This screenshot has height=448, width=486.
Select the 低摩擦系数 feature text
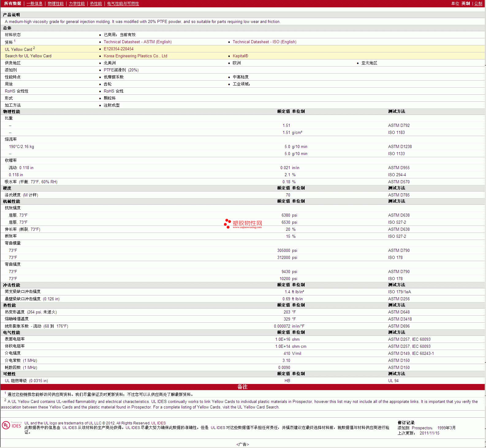click(114, 77)
